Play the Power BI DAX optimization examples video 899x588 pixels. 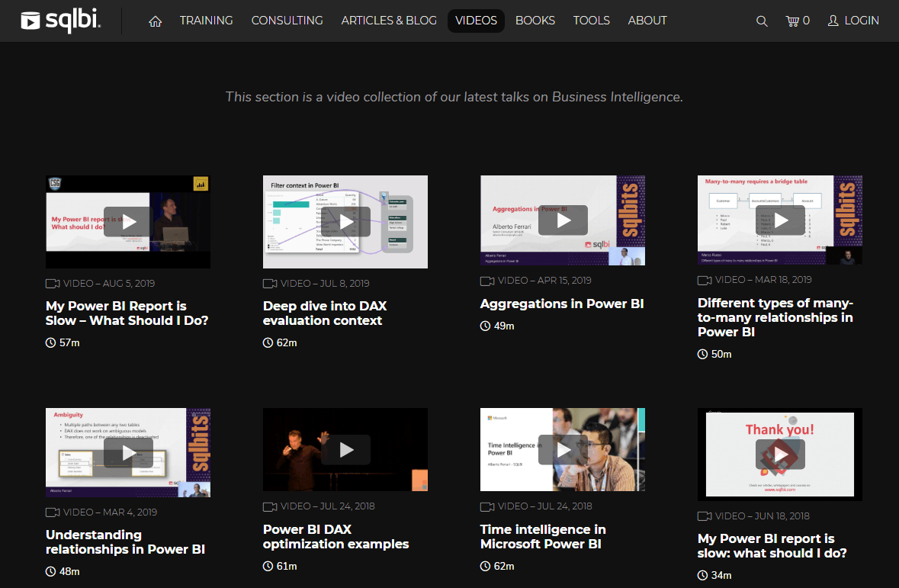pyautogui.click(x=345, y=450)
